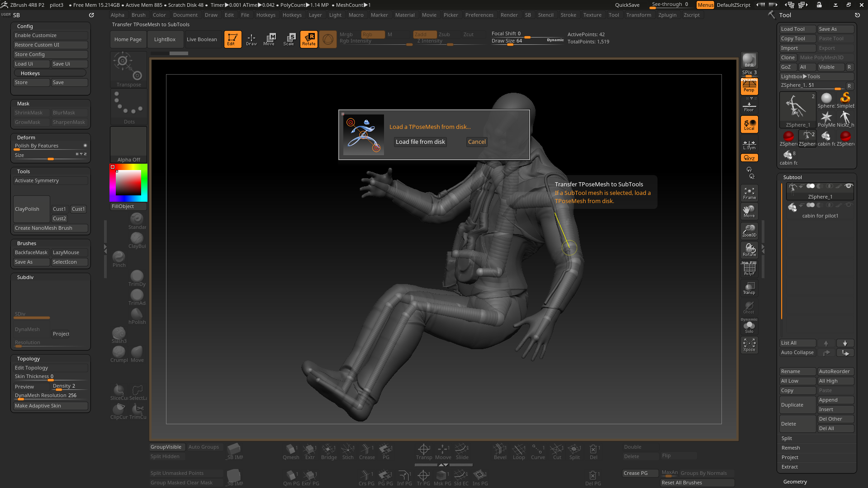Select the Draw mode icon

click(x=251, y=39)
